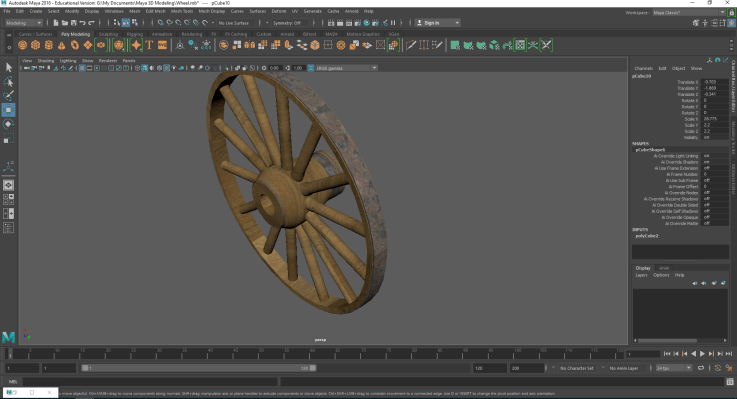
Task: Select the Move tool in the toolbox
Action: tap(8, 110)
